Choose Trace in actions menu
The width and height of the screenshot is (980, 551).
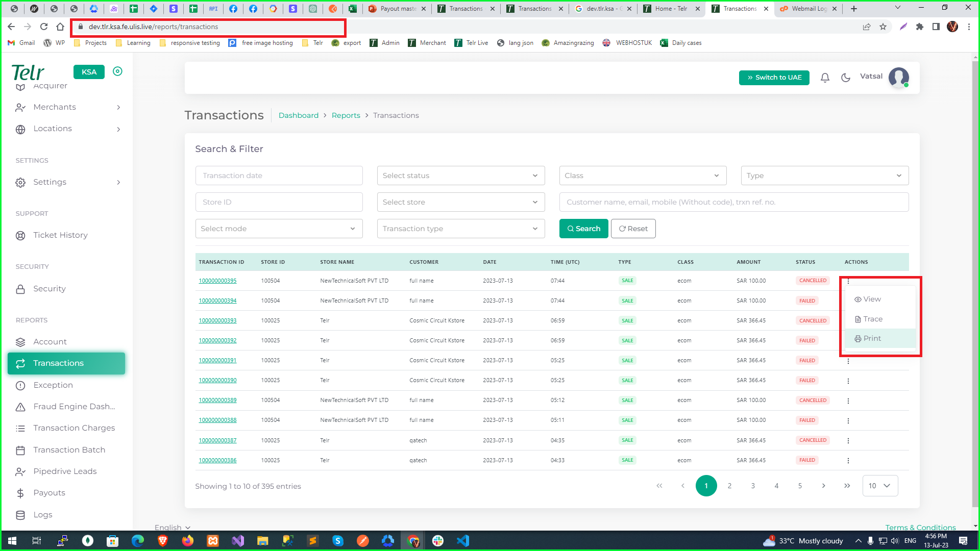point(880,319)
